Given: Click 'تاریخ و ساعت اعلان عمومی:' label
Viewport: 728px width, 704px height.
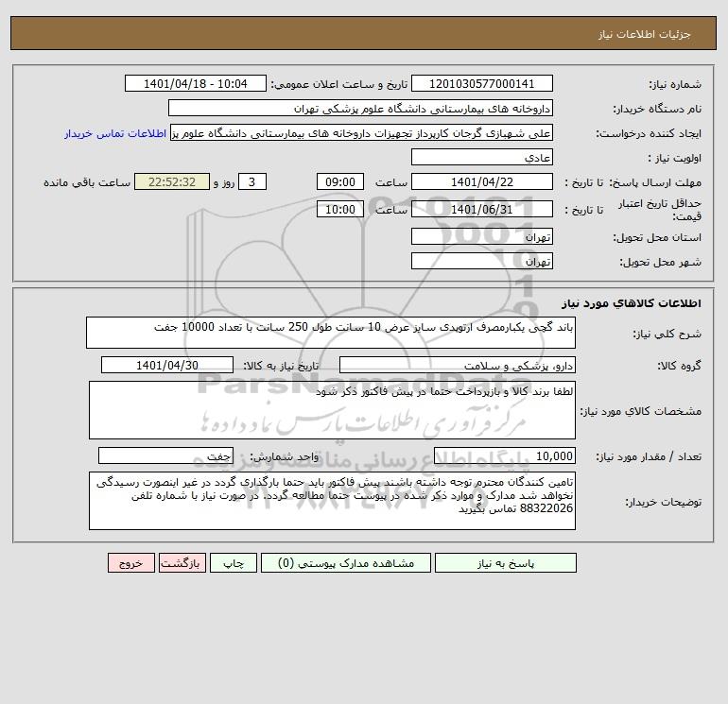Looking at the screenshot, I should tap(338, 84).
